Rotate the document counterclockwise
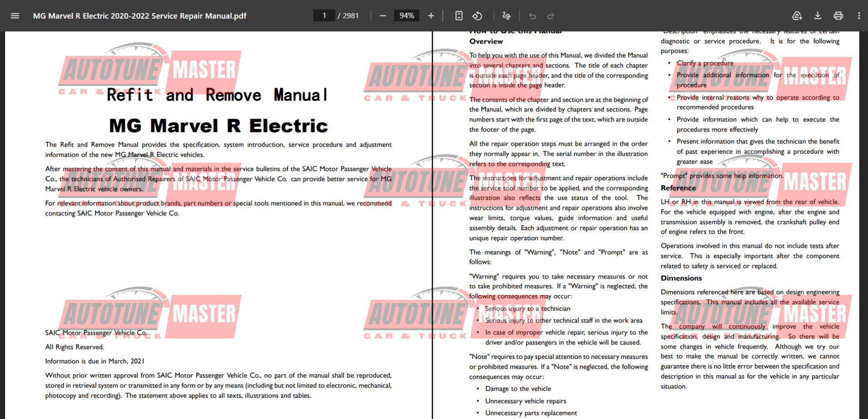The width and height of the screenshot is (868, 419). (477, 16)
